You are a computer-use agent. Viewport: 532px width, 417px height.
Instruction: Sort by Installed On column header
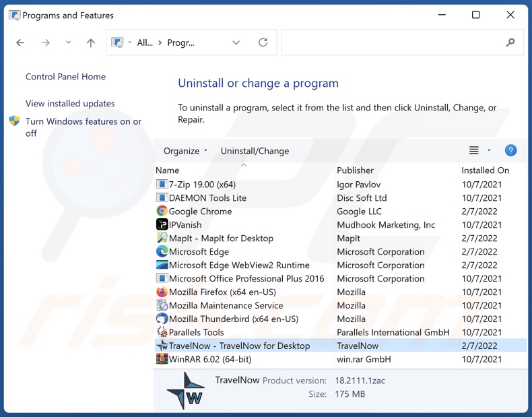(x=485, y=170)
